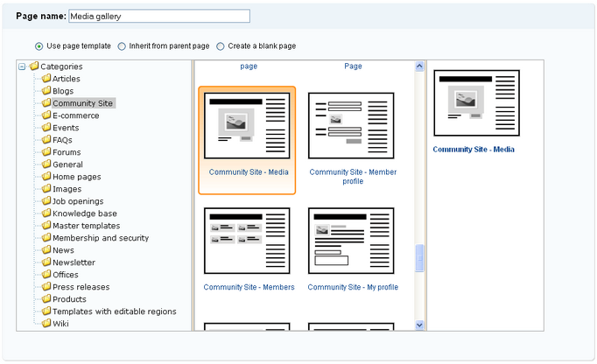Click the Home pages folder icon
The width and height of the screenshot is (597, 364).
(46, 176)
